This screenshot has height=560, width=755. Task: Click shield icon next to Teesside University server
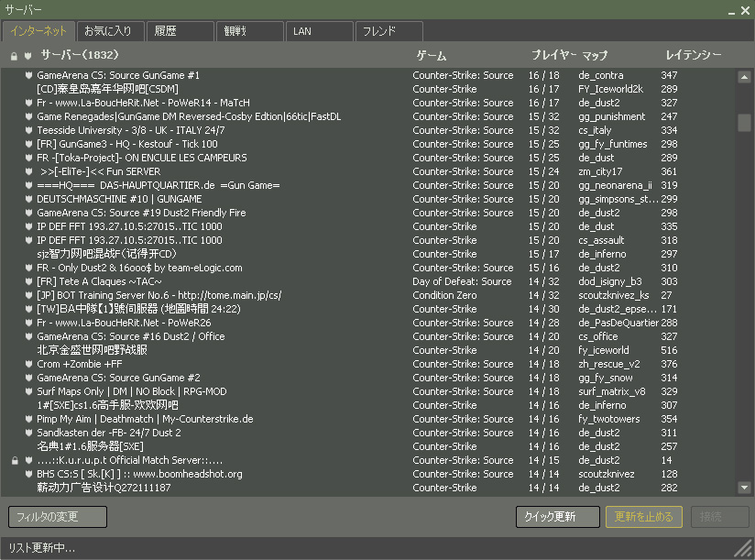pyautogui.click(x=28, y=130)
